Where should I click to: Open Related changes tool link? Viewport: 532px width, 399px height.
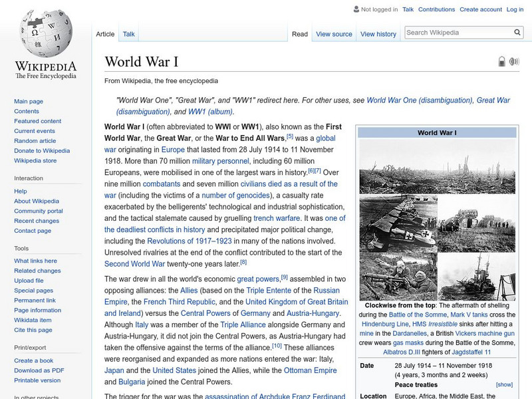[x=37, y=271]
